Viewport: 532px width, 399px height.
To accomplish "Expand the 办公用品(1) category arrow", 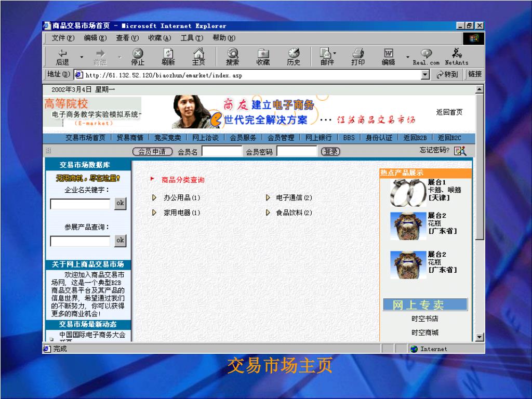I will pos(154,197).
